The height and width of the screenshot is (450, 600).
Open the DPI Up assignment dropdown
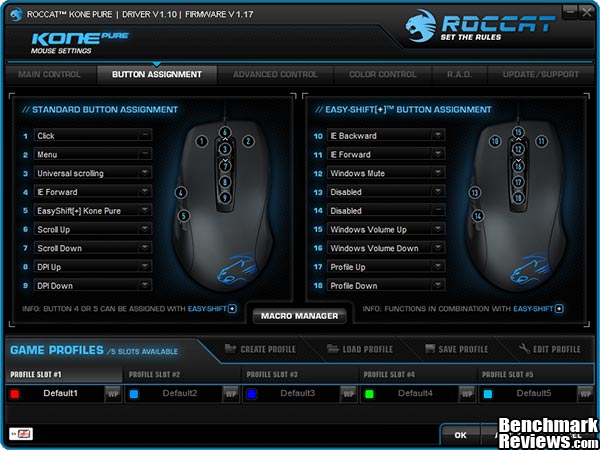[x=93, y=267]
